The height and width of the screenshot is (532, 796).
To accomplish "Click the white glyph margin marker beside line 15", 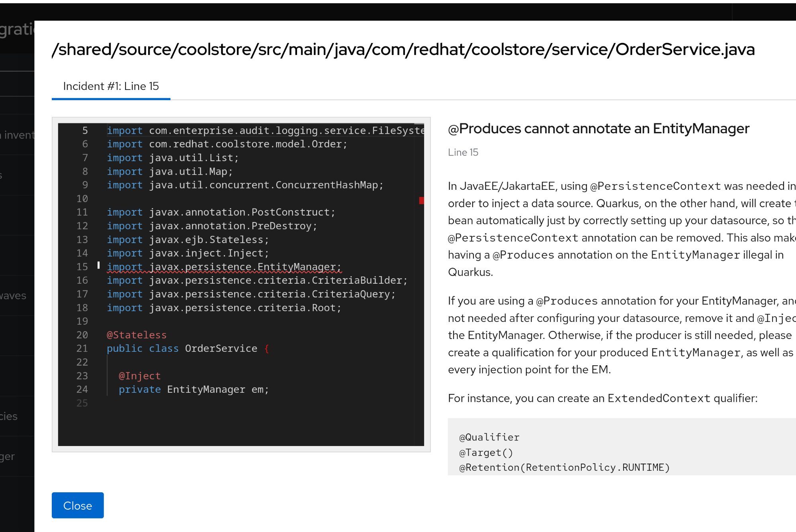I will click(x=98, y=265).
